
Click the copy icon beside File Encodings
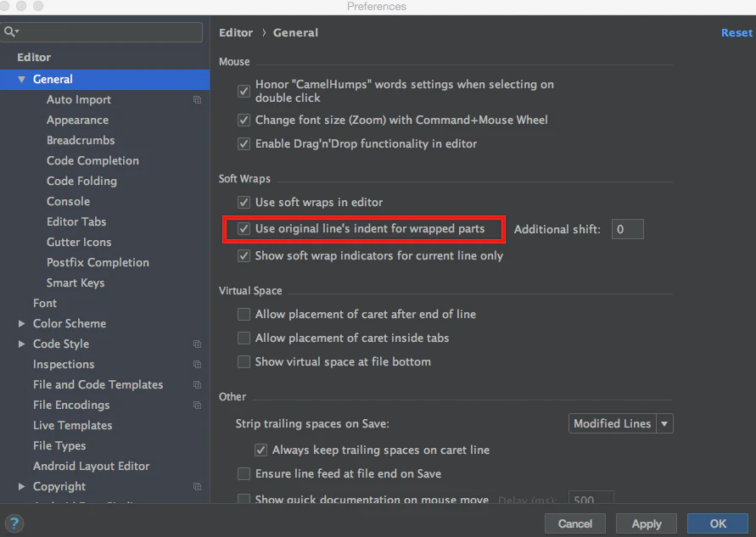(x=197, y=406)
